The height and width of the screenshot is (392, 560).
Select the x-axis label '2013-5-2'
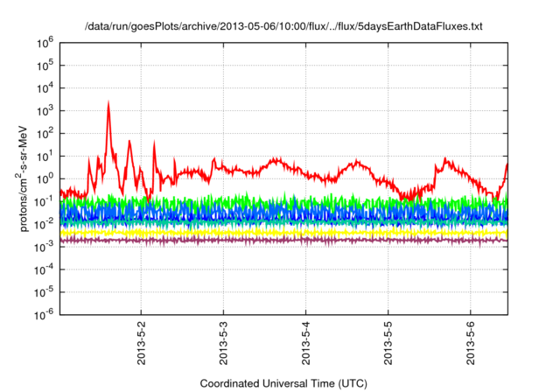coord(142,343)
